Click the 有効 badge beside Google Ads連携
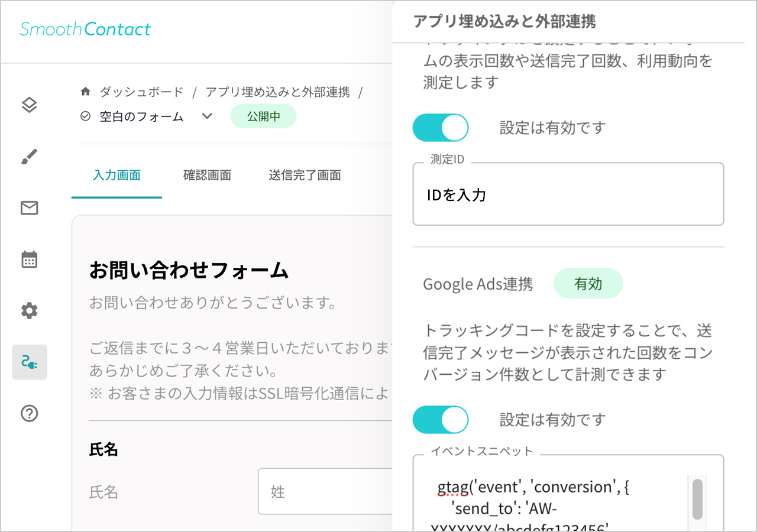Viewport: 757px width, 532px height. point(588,283)
